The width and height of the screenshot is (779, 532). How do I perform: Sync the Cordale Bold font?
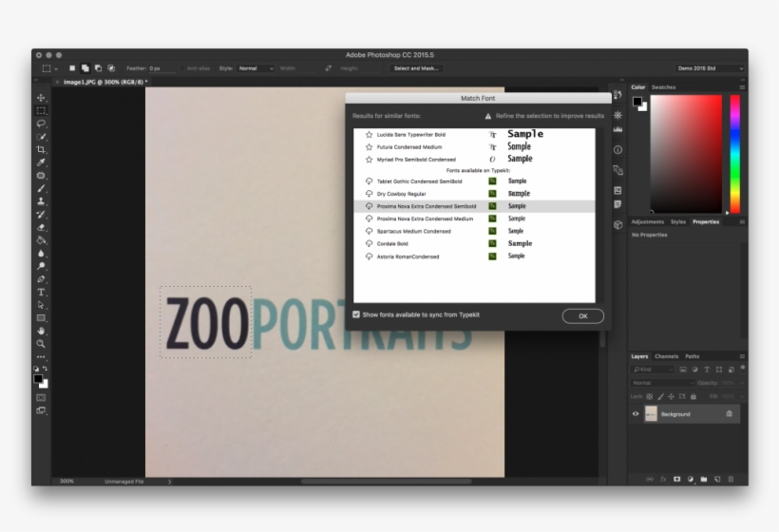click(369, 243)
